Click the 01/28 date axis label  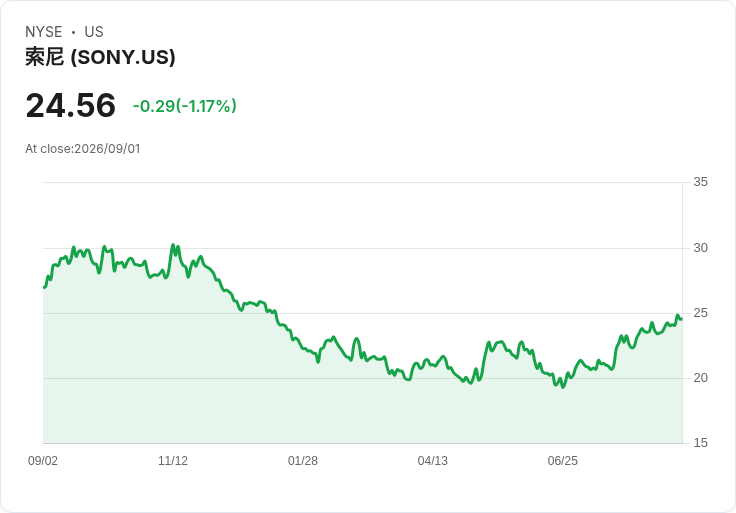point(303,461)
